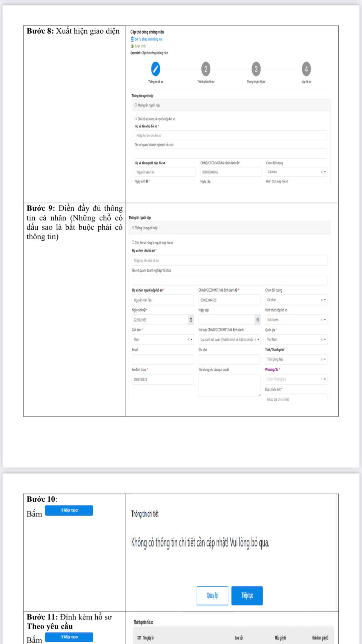Collapse 'Thông tin người nộp' section in Bước 9
362x644 pixels.
133,228
